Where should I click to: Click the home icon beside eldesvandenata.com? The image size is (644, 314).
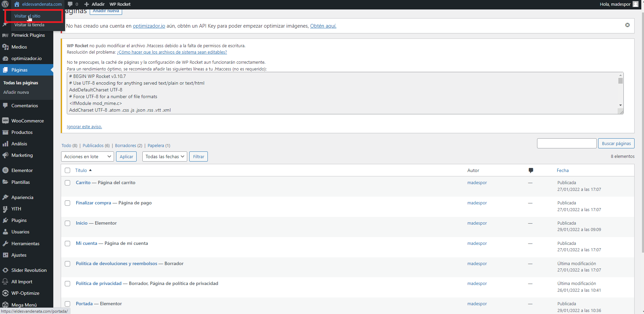coord(17,4)
